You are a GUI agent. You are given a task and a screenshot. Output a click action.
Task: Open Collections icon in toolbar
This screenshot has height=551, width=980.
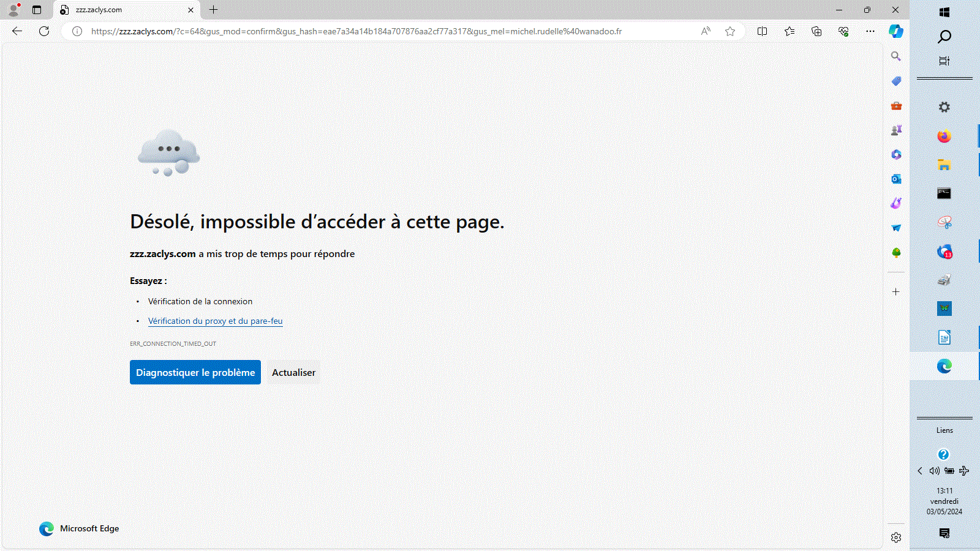(816, 31)
